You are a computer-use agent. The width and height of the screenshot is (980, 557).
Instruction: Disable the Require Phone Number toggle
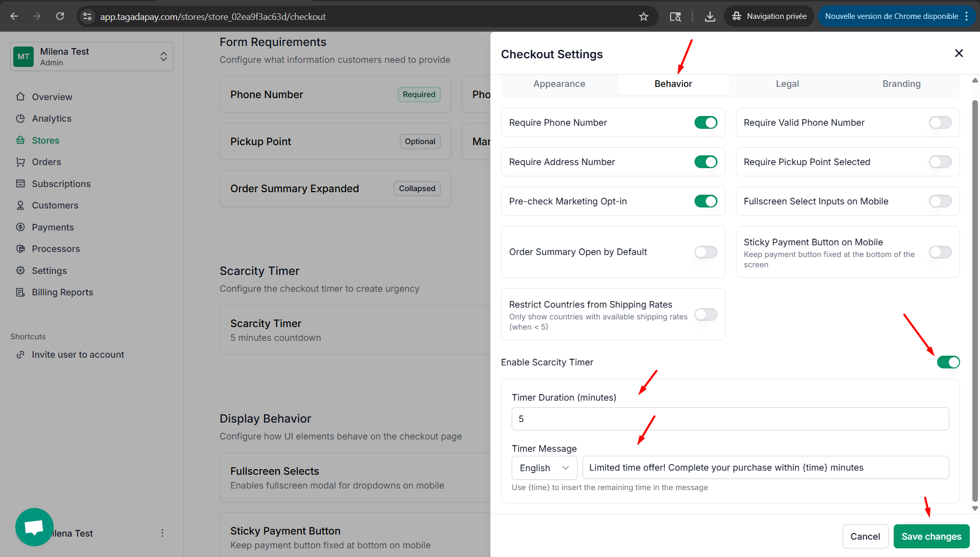[706, 123]
